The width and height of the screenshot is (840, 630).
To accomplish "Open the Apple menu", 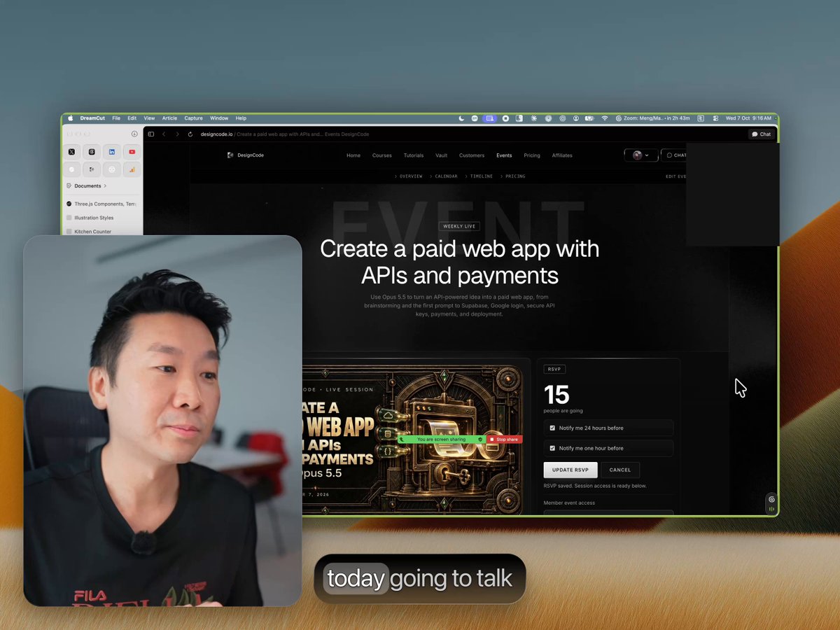I will tap(70, 118).
